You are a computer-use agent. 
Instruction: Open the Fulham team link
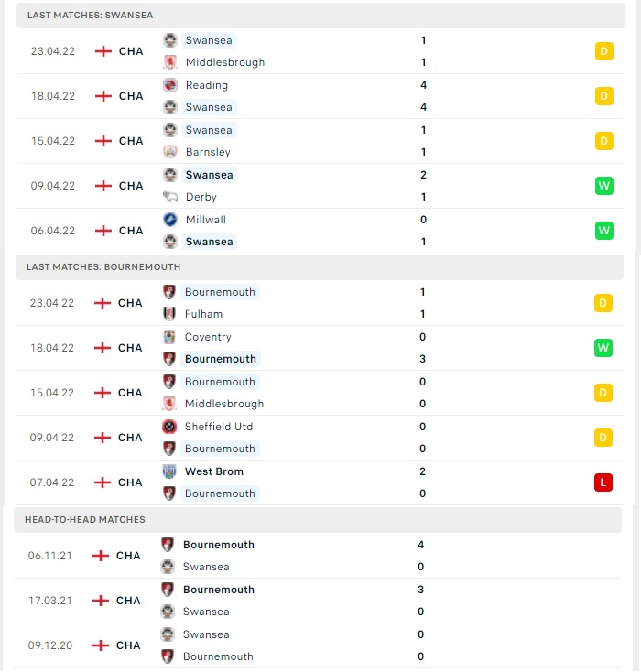tap(203, 314)
